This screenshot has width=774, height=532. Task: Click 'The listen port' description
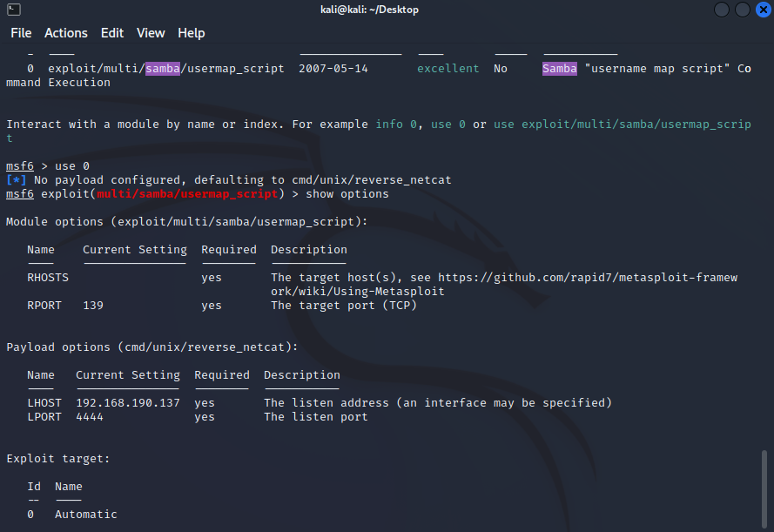point(316,417)
